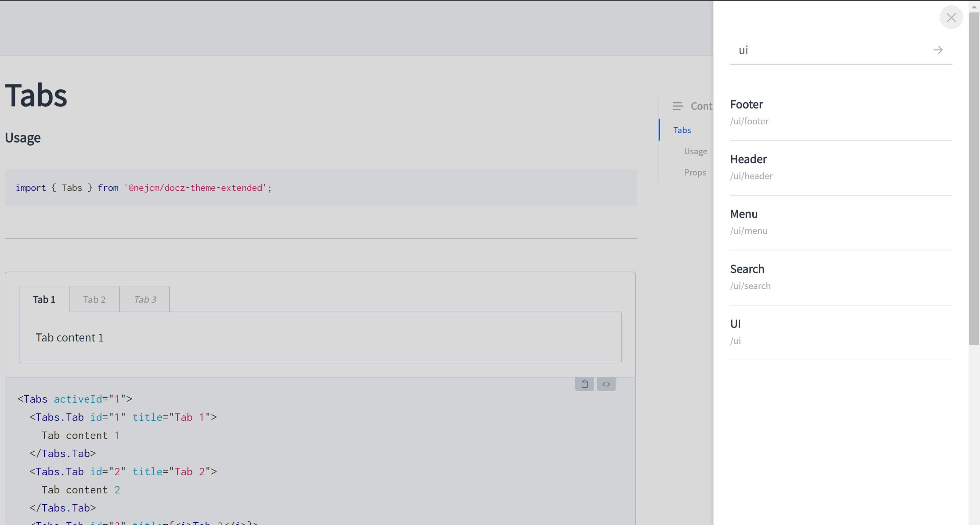Viewport: 980px width, 525px height.
Task: Select the Tab 1 tab
Action: pos(44,299)
